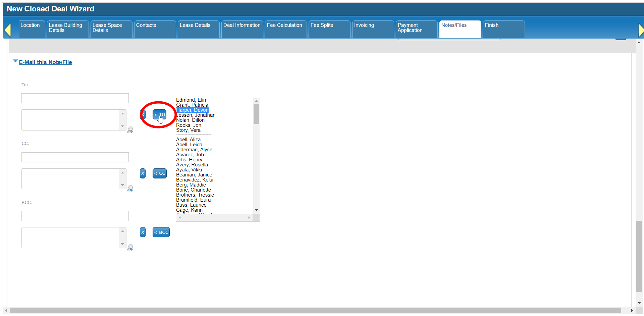644x316 pixels.
Task: Click the lookup magnifier beside CC recipients box
Action: pyautogui.click(x=130, y=189)
